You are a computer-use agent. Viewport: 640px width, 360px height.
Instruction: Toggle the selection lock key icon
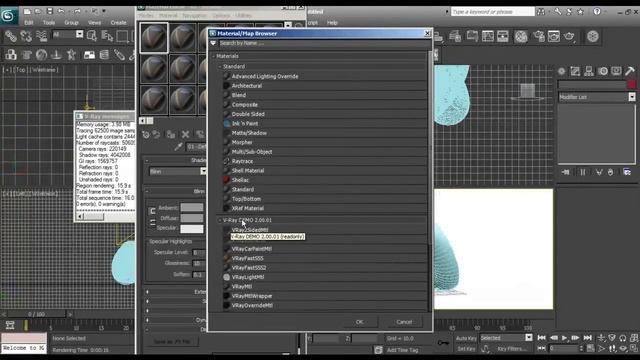coord(443,342)
